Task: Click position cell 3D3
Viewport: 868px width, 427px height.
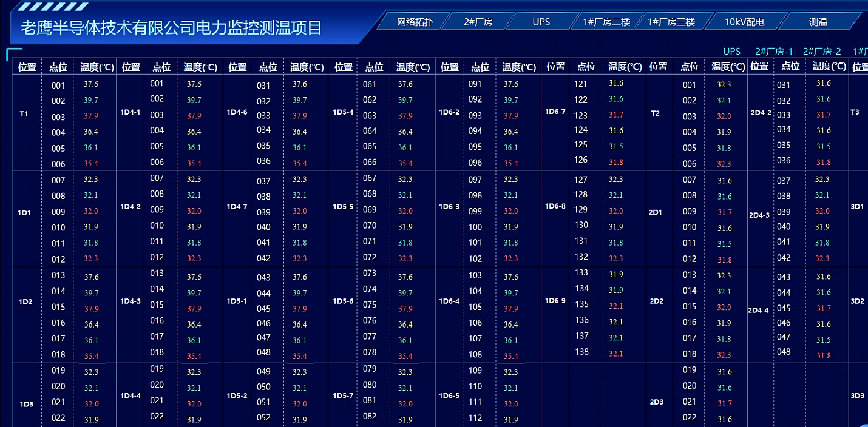Action: point(857,395)
